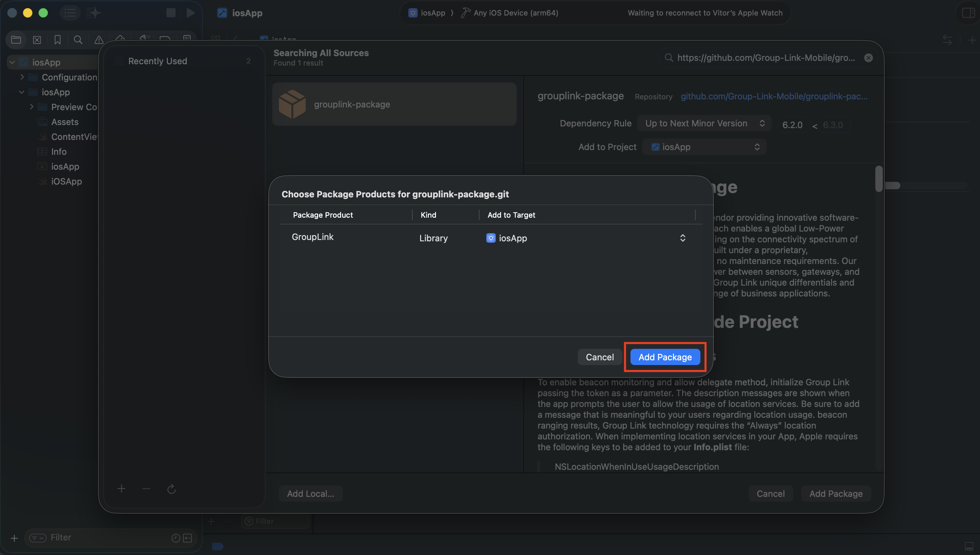980x555 pixels.
Task: Toggle the debug area icon at bottom right
Action: (x=969, y=546)
